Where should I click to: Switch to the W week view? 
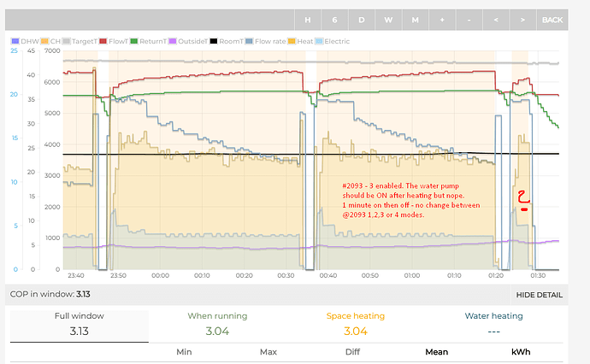pos(388,20)
